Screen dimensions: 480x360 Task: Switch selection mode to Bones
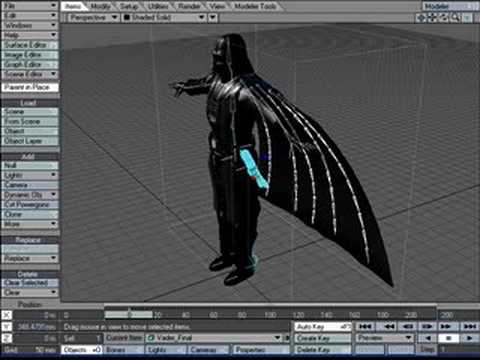[x=124, y=350]
